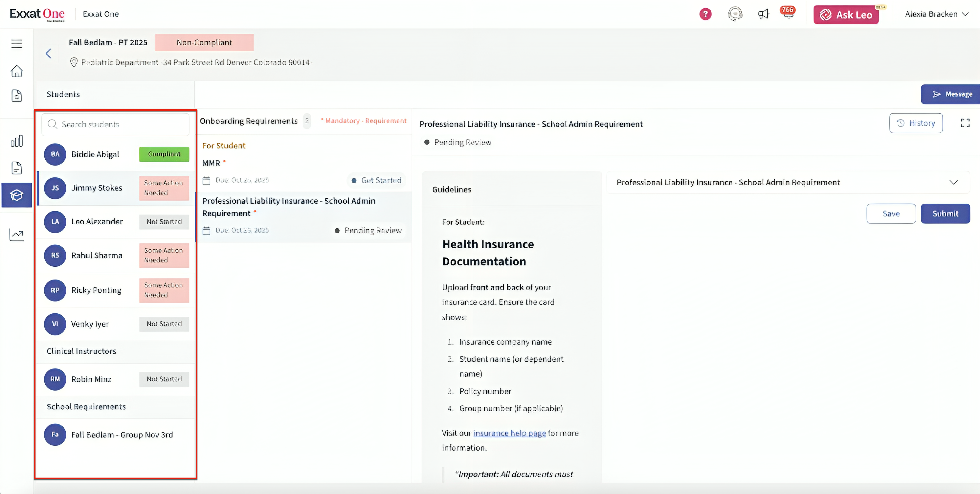Click the Search students field
Image resolution: width=980 pixels, height=494 pixels.
115,124
